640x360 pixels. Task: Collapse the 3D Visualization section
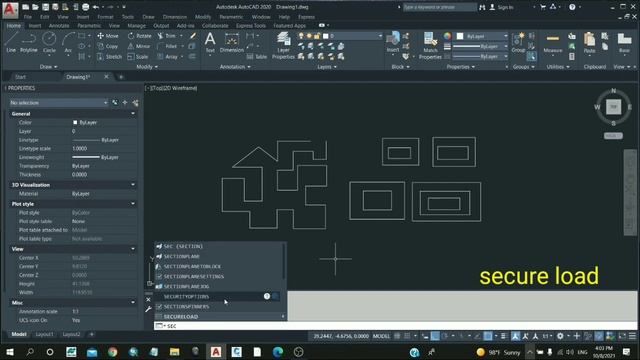[x=133, y=185]
